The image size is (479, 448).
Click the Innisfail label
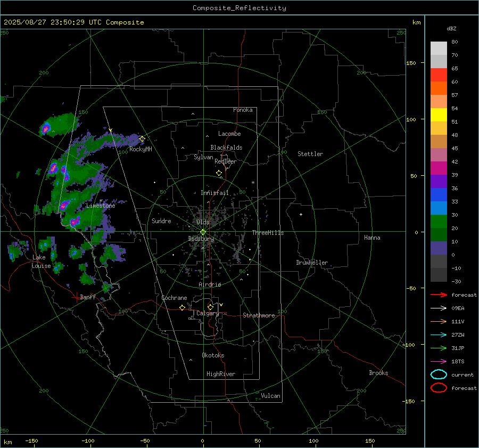(x=214, y=193)
